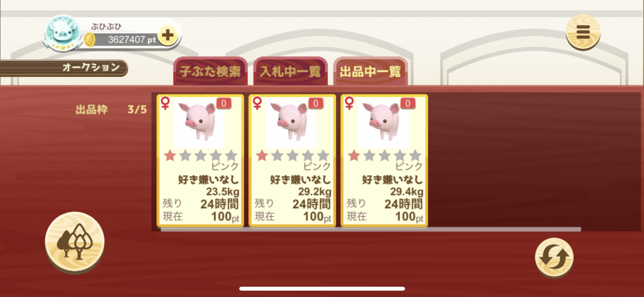Viewport: 644px width, 297px height.
Task: Switch to the 子ぶた検索 tab
Action: pos(210,71)
